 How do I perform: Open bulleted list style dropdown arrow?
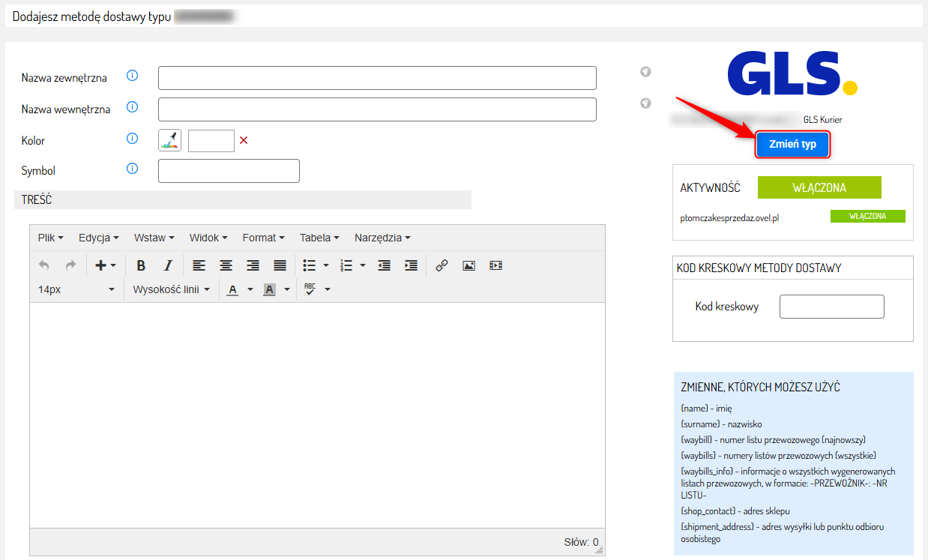(326, 265)
